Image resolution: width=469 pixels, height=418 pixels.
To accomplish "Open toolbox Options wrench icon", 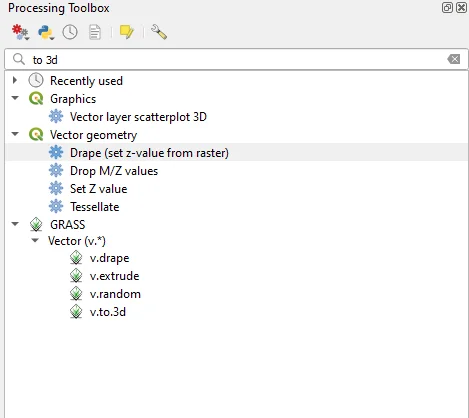I will pyautogui.click(x=159, y=32).
